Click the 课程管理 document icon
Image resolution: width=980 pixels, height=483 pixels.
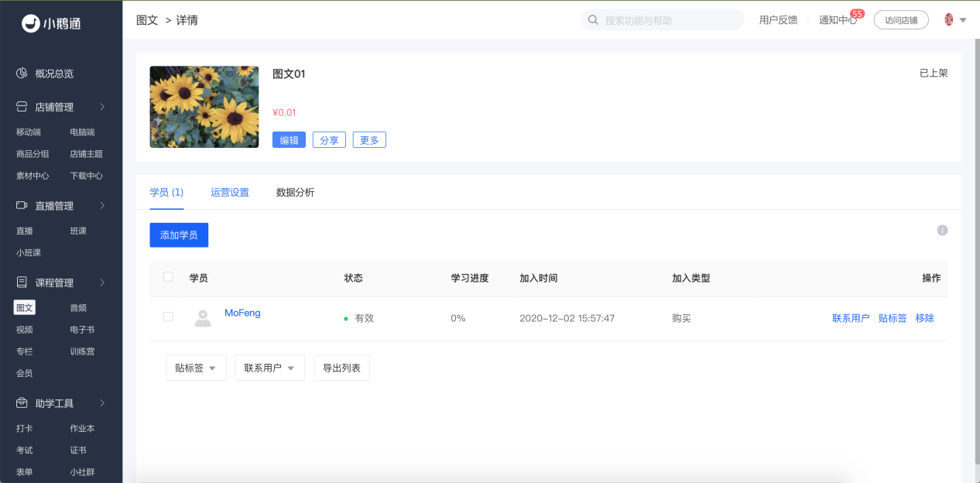(x=22, y=283)
